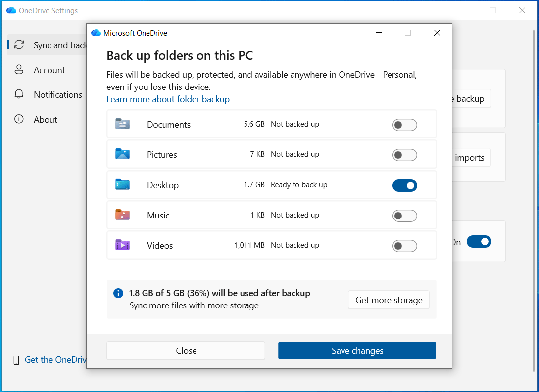Disable the Desktop backup toggle
The image size is (539, 392).
[x=404, y=186]
